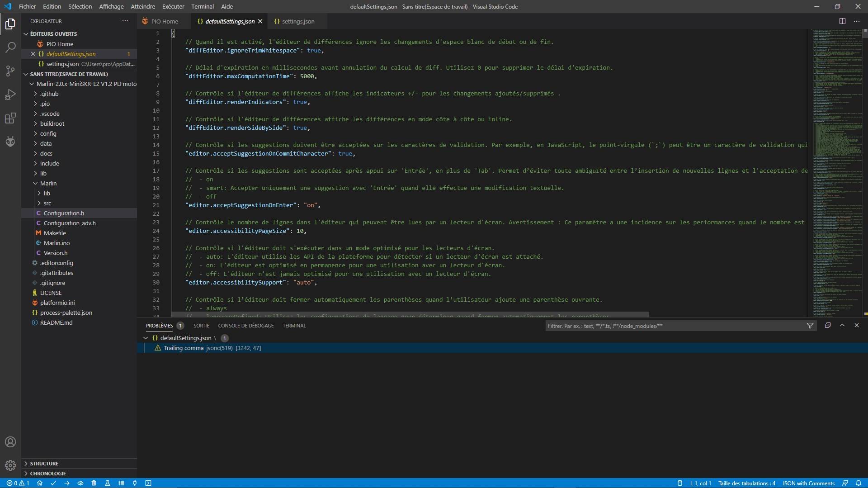The width and height of the screenshot is (868, 488).
Task: Click the Manage gear icon
Action: [10, 465]
